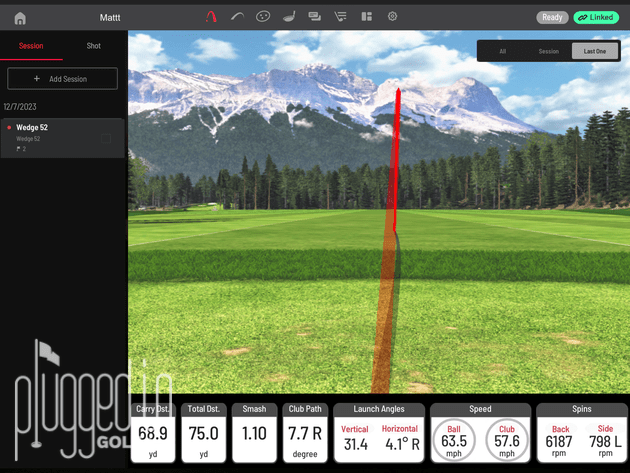Click the shot dispersion oval icon
Image resolution: width=630 pixels, height=473 pixels.
tap(263, 17)
